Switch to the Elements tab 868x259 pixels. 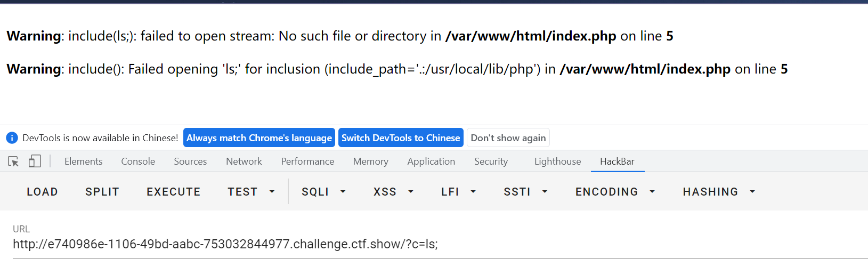pyautogui.click(x=84, y=161)
